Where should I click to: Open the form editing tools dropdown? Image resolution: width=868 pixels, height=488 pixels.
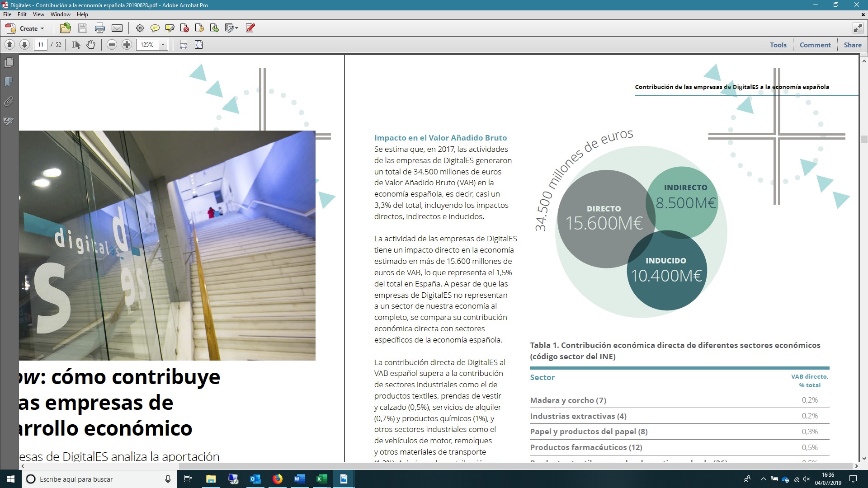click(231, 28)
